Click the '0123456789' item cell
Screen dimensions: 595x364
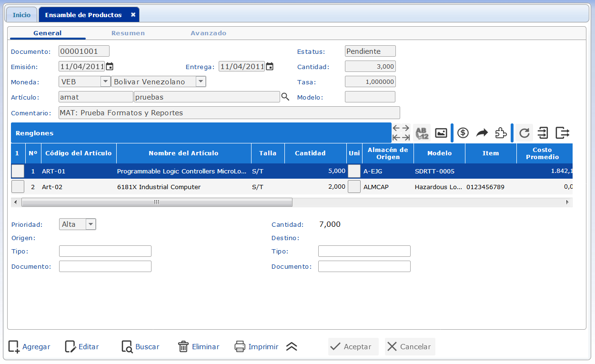tap(491, 187)
